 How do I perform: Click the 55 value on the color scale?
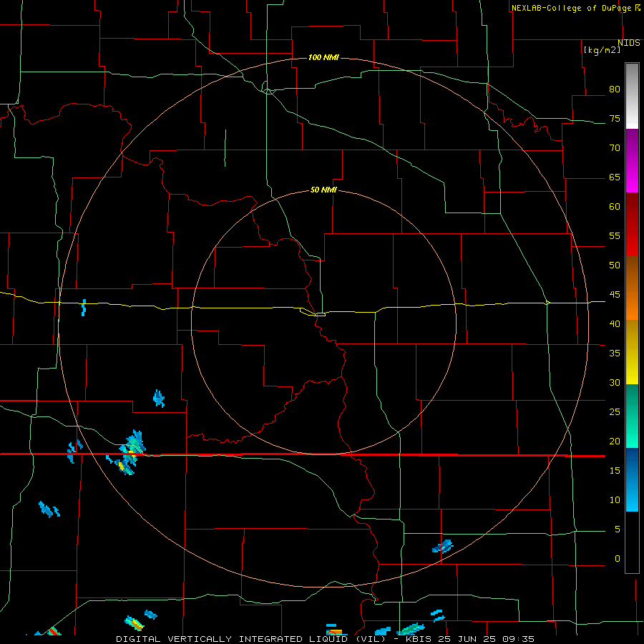pyautogui.click(x=615, y=235)
